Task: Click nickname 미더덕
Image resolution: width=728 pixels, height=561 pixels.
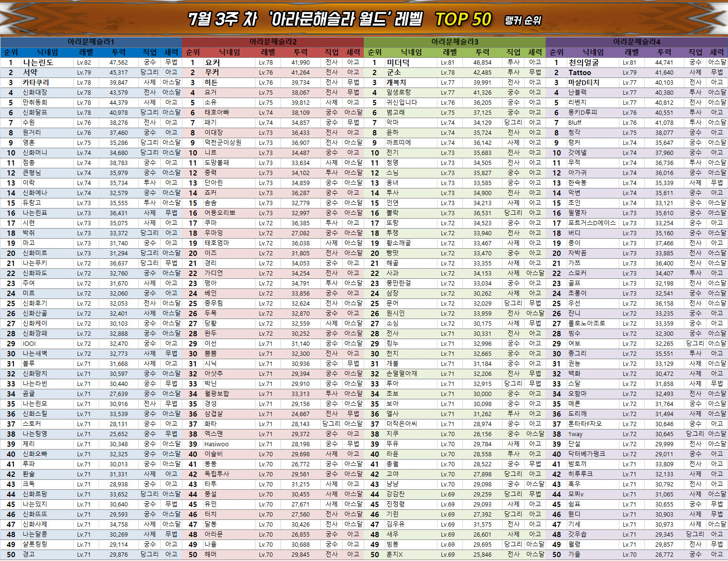Action: click(x=398, y=62)
